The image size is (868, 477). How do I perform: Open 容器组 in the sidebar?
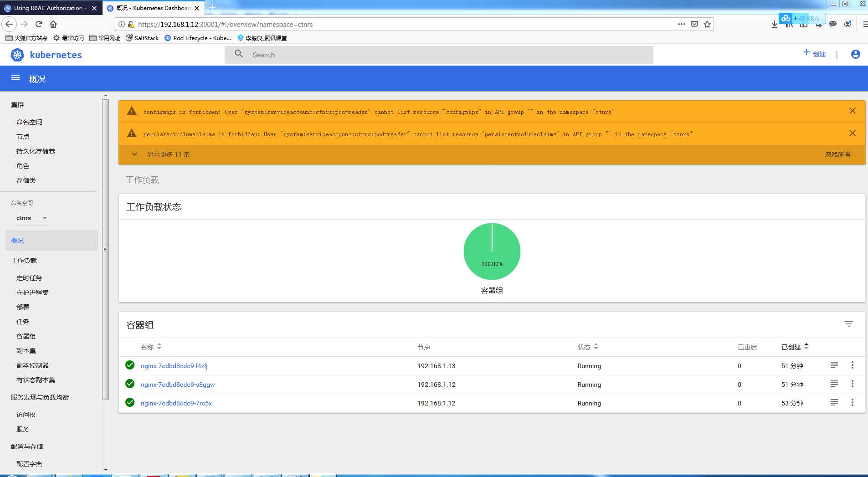(26, 336)
